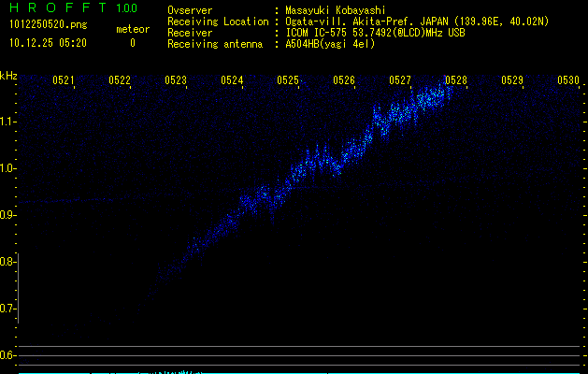
Task: Click the "Receiving Location" label
Action: [218, 22]
